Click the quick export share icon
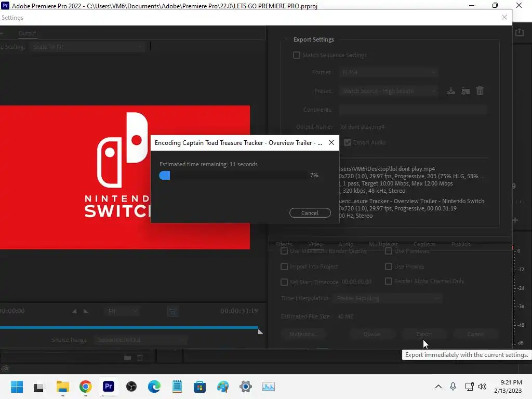532x399 pixels. pos(520,33)
